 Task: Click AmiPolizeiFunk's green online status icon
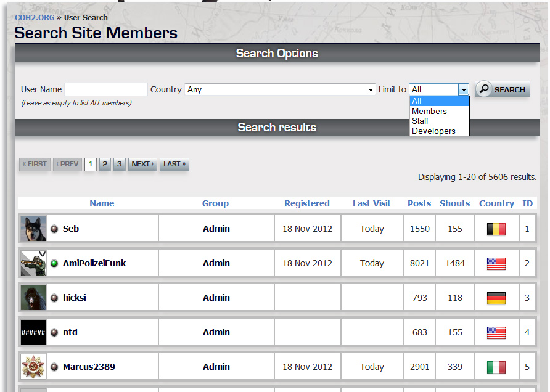[54, 263]
